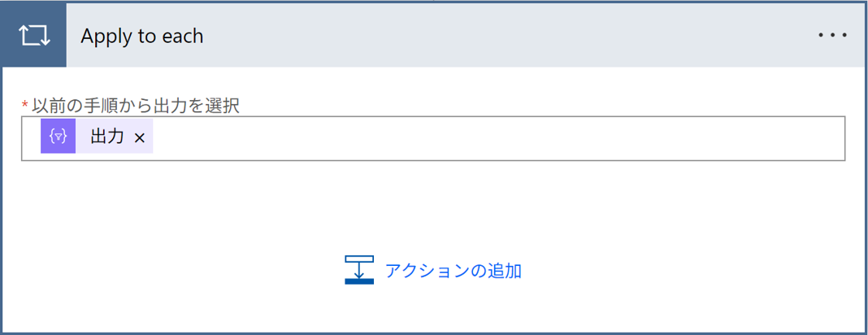Click the 以前の手順から出力を選択 label
Viewport: 868px width, 335px height.
(x=136, y=105)
